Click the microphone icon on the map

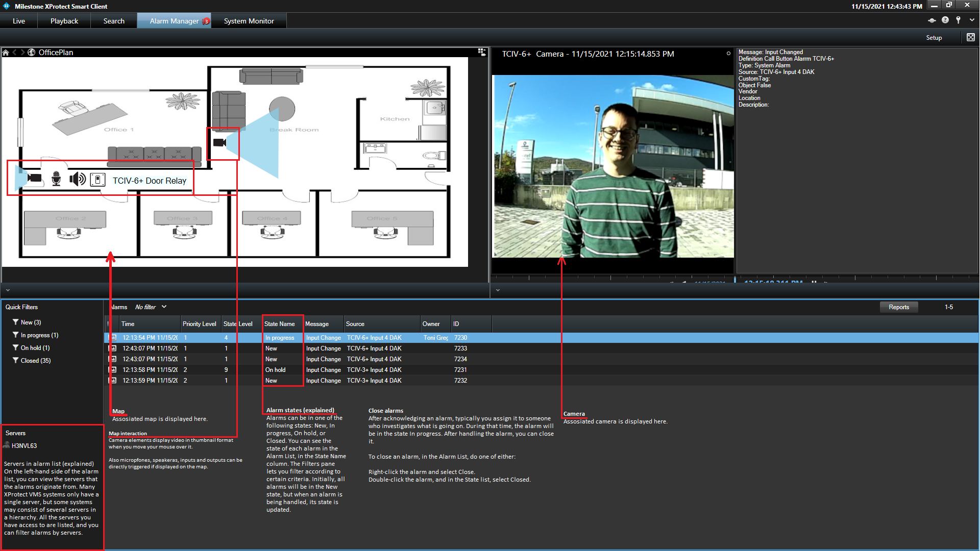pos(56,179)
